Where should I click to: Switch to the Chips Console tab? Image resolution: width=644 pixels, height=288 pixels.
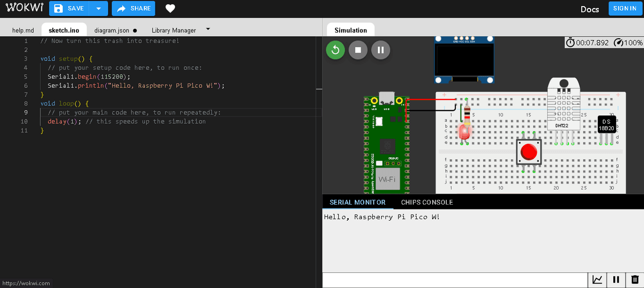pos(427,202)
